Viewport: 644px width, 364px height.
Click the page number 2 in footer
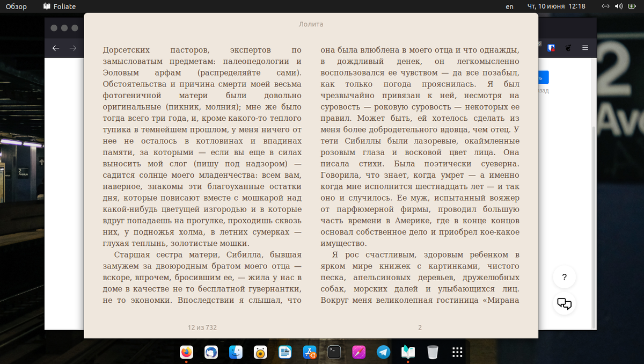(420, 327)
